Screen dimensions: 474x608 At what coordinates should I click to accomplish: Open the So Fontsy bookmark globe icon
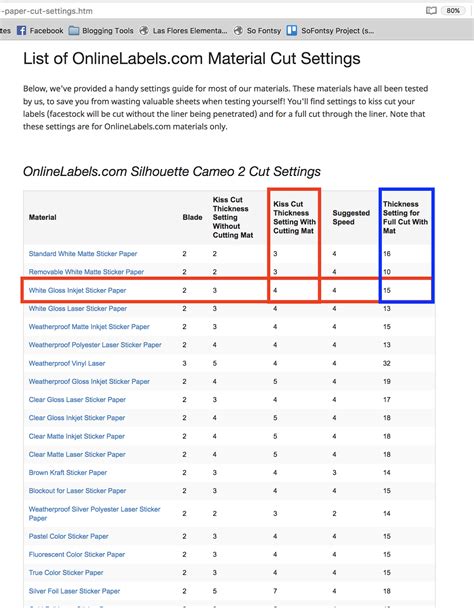pyautogui.click(x=238, y=31)
